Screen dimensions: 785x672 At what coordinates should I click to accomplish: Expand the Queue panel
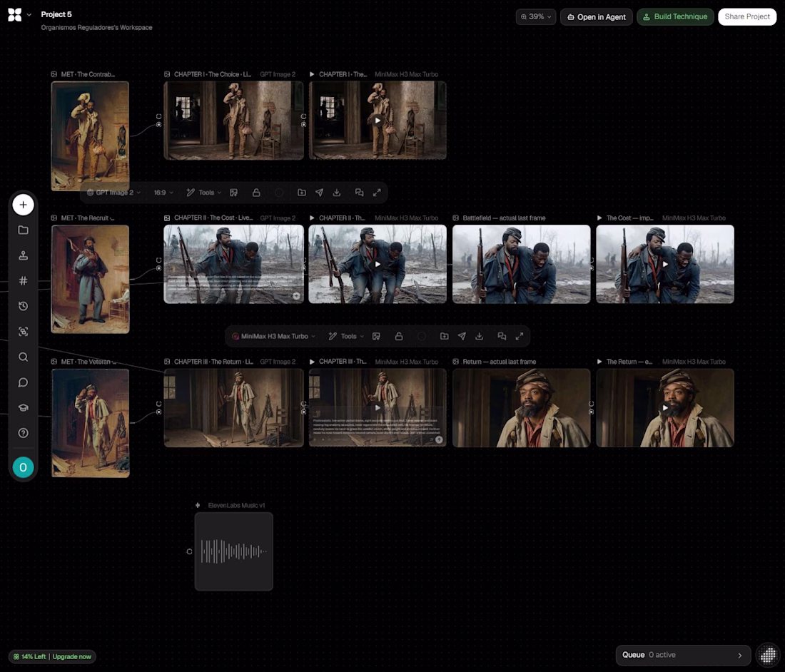(x=683, y=655)
